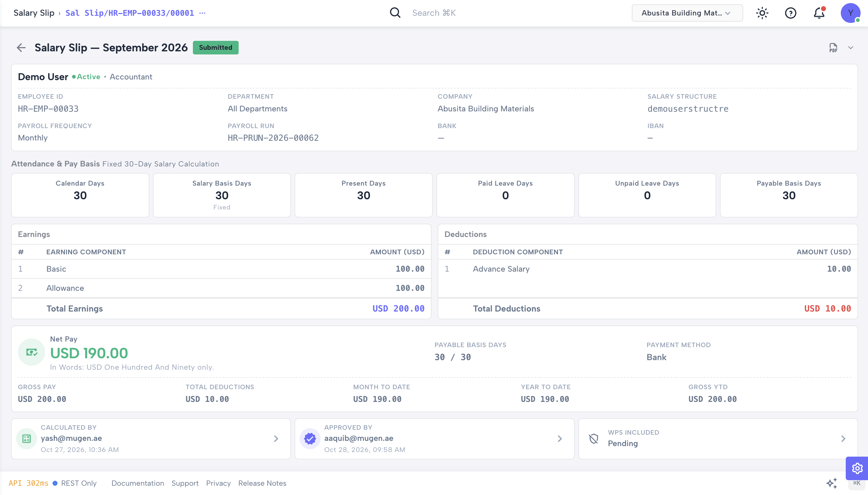This screenshot has height=495, width=868.
Task: Click the Approved By verified badge icon
Action: (x=310, y=439)
